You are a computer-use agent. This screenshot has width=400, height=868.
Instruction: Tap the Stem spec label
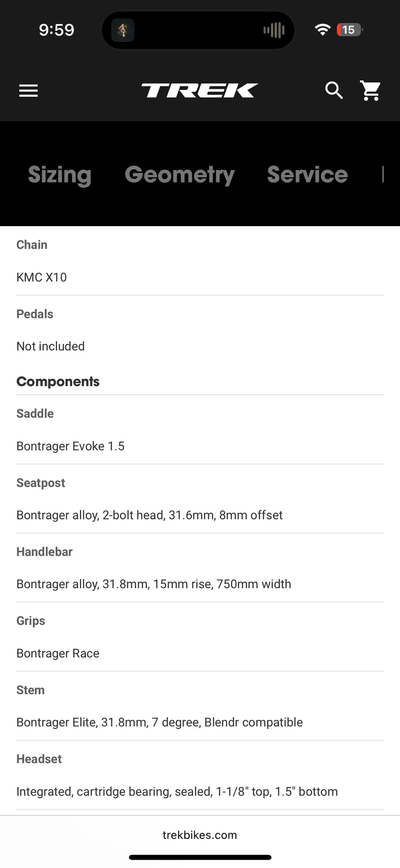[31, 690]
